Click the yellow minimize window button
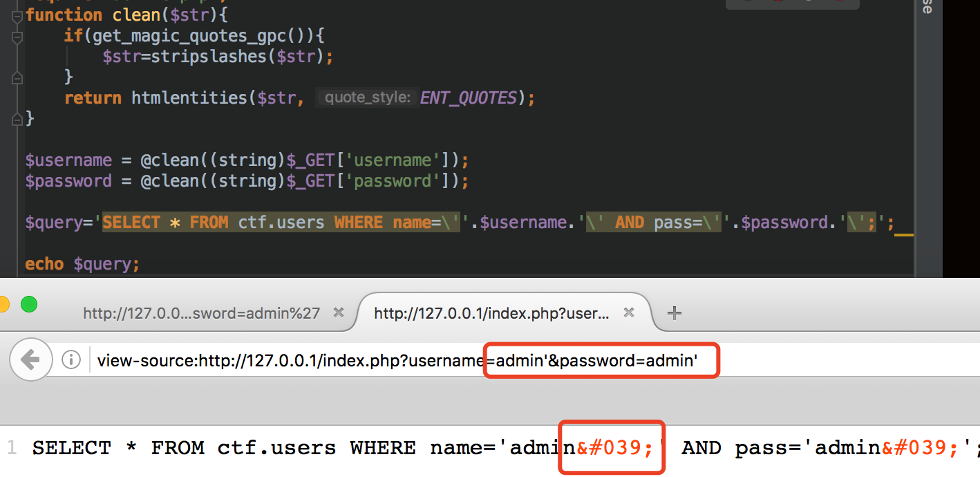 (x=2, y=304)
